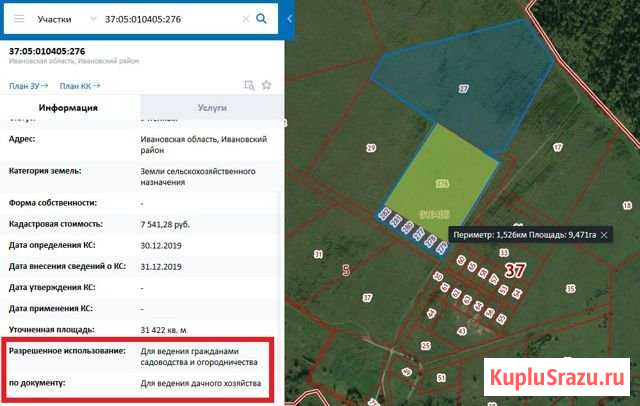The width and height of the screenshot is (640, 406).
Task: Click parcel label 17 on map
Action: (x=558, y=147)
